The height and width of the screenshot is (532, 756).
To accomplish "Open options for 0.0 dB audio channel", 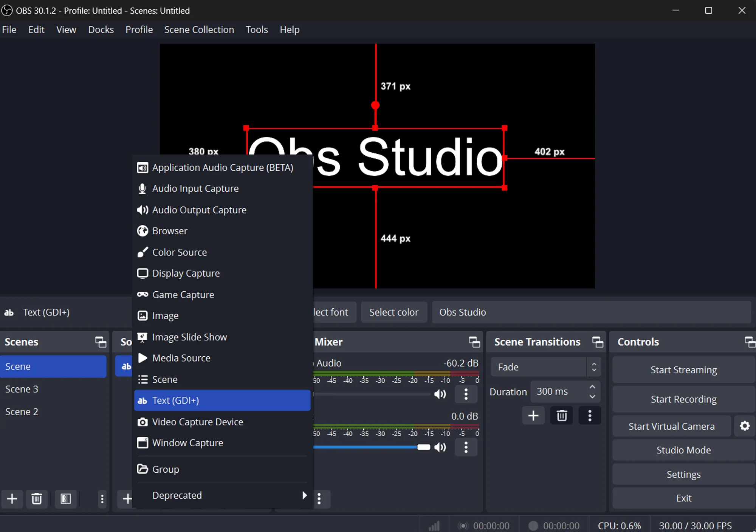I will pyautogui.click(x=466, y=447).
